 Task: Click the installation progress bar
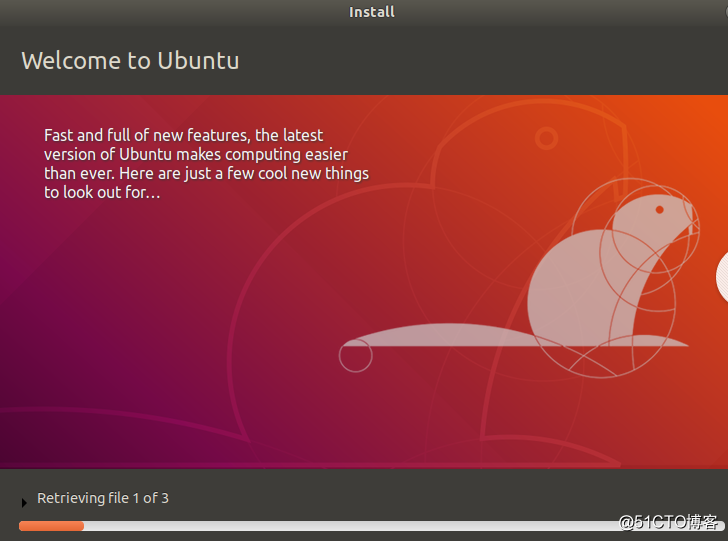point(371,526)
